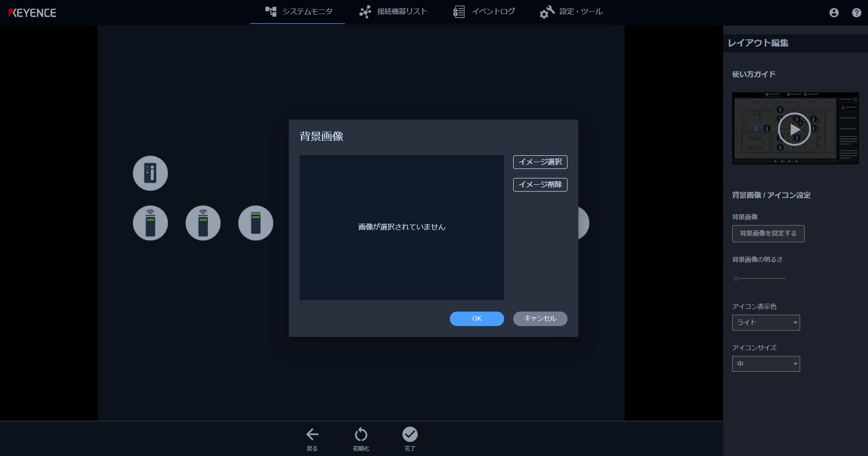The image size is (868, 456).
Task: Click the イメージ削除 button
Action: tap(539, 185)
